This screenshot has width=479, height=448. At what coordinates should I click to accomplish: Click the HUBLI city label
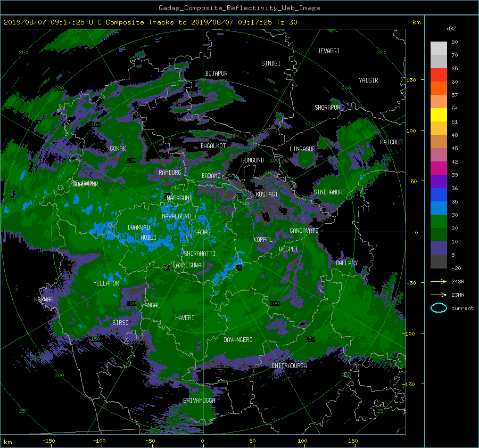148,238
